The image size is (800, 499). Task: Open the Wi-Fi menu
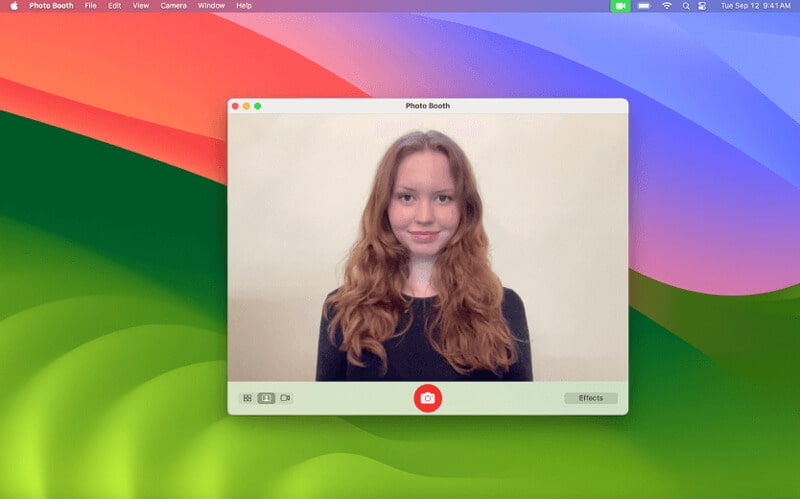click(667, 6)
